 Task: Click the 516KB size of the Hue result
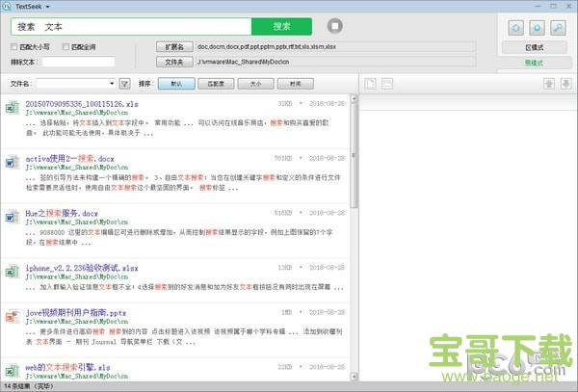click(x=283, y=213)
